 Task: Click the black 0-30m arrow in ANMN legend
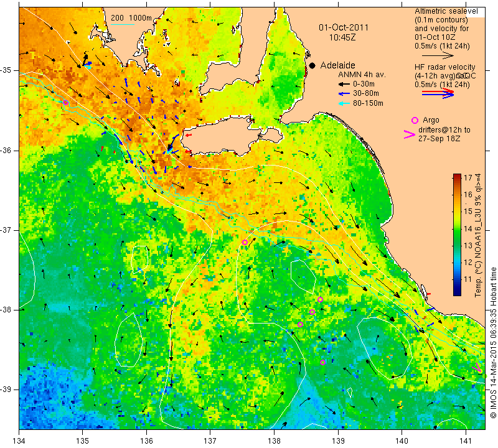coord(344,85)
